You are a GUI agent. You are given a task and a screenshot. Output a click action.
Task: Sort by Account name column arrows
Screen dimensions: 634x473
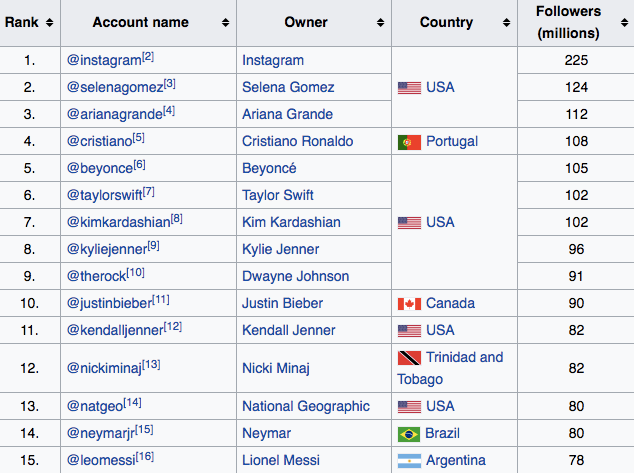coord(226,23)
